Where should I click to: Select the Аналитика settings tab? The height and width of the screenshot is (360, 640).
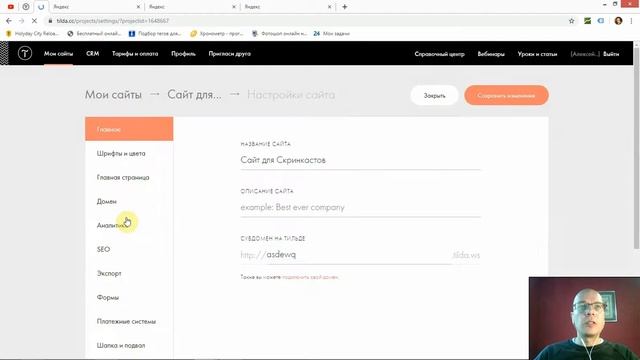click(129, 225)
